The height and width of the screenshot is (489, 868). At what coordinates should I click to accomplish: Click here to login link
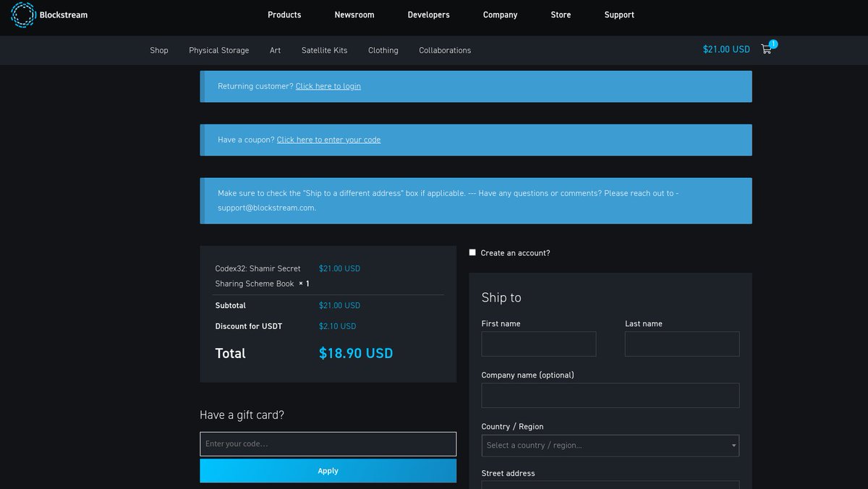pos(328,86)
